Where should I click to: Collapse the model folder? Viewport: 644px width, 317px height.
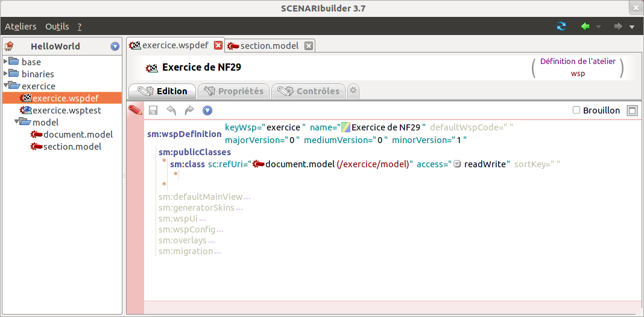[x=17, y=122]
